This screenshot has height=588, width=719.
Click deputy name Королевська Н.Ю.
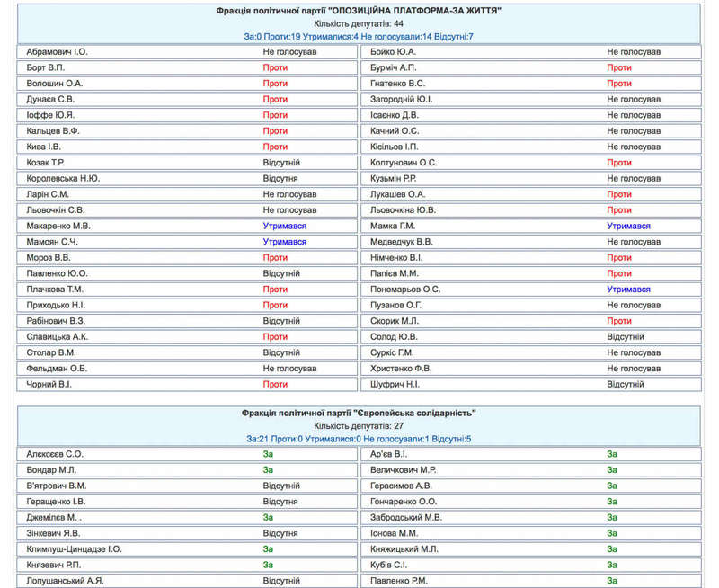[63, 178]
